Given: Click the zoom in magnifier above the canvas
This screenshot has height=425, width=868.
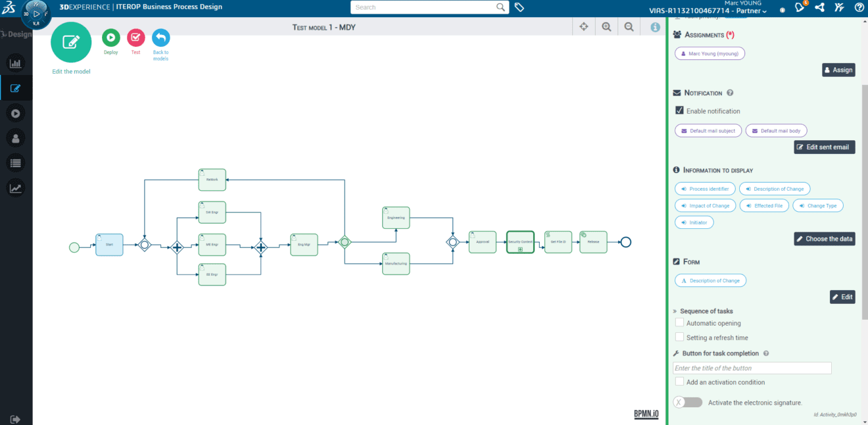Looking at the screenshot, I should (x=606, y=26).
